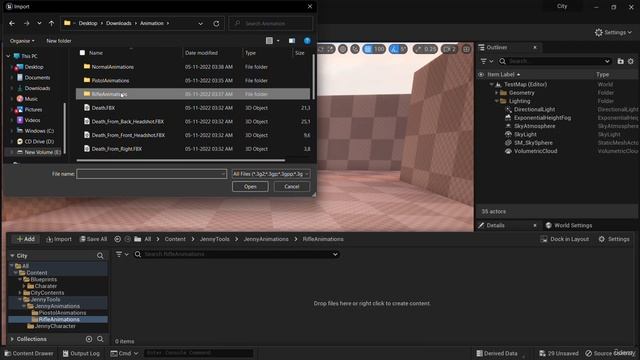Tick the select-all checkbox beside Name
Viewport: 640px width, 360px height.
(82, 53)
